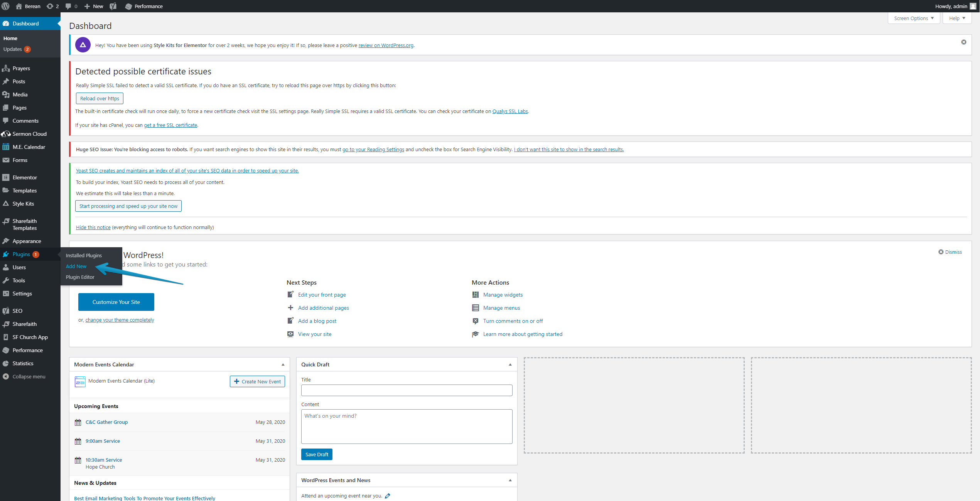
Task: Dismiss the Style Kits review notice
Action: tap(963, 42)
